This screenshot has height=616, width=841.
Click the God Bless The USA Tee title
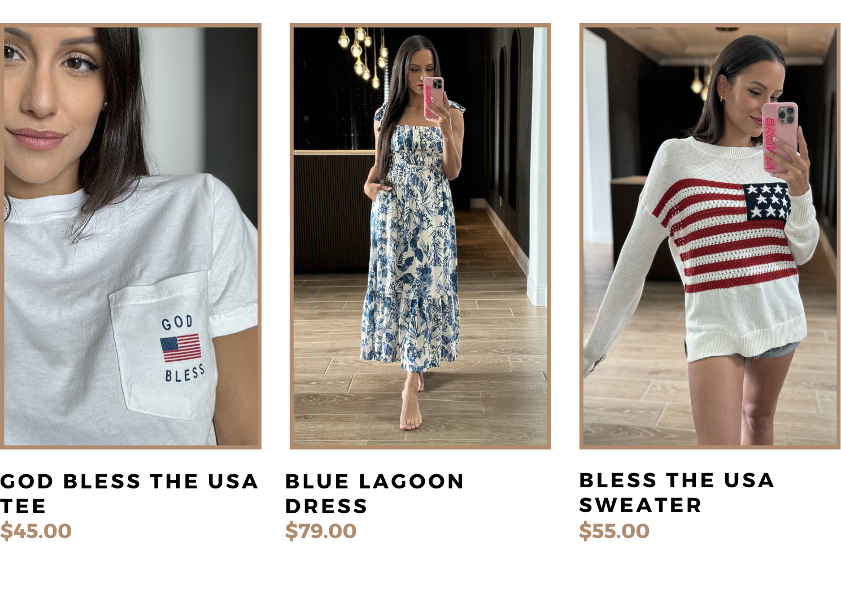coord(129,493)
